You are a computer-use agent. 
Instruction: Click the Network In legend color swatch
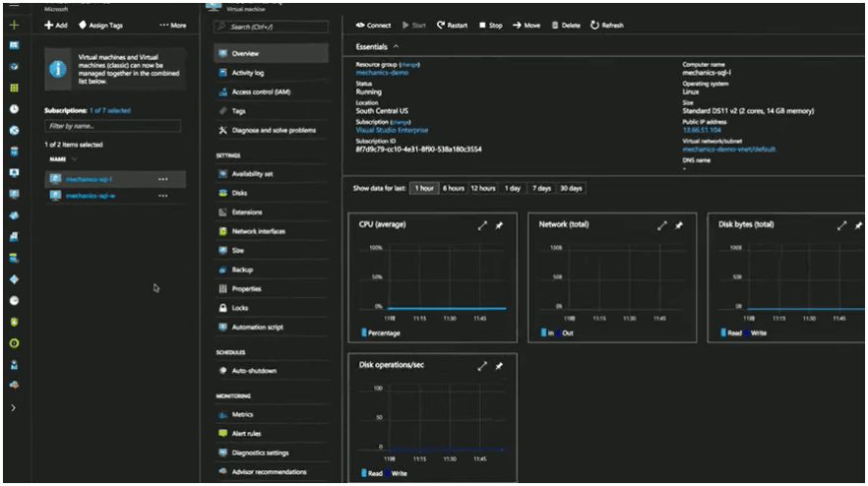coord(543,333)
